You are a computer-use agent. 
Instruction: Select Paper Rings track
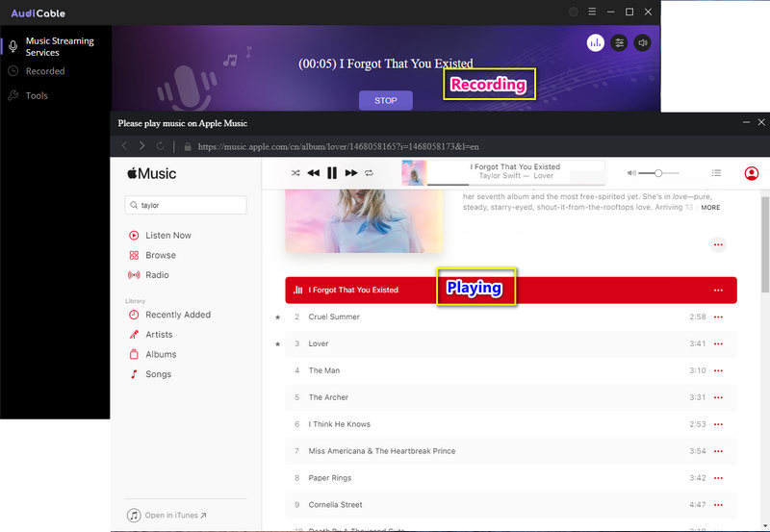[x=511, y=478]
